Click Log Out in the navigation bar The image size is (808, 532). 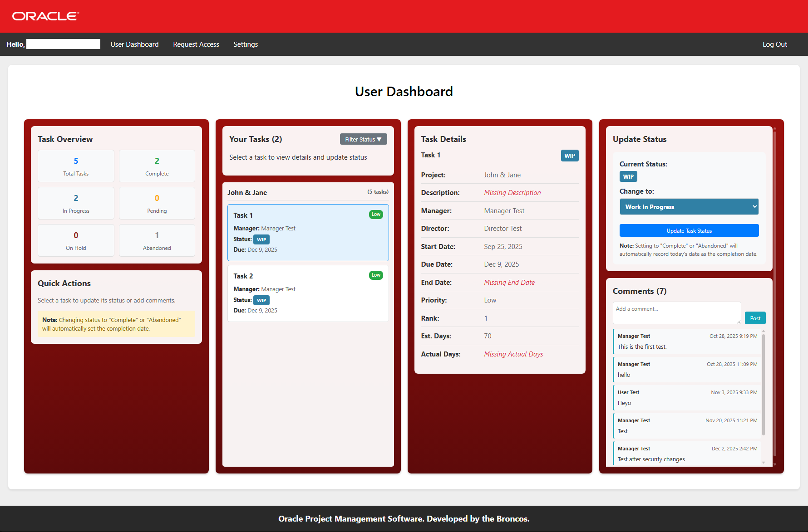pos(774,44)
